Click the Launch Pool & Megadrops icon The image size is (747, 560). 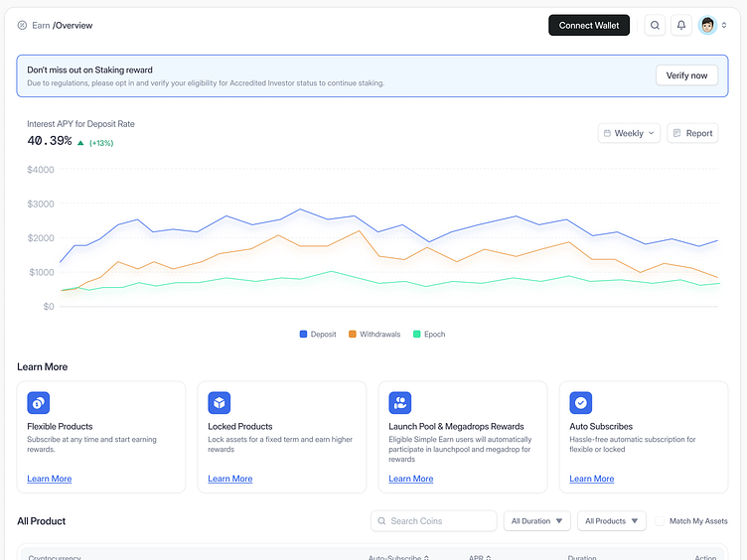(x=399, y=402)
